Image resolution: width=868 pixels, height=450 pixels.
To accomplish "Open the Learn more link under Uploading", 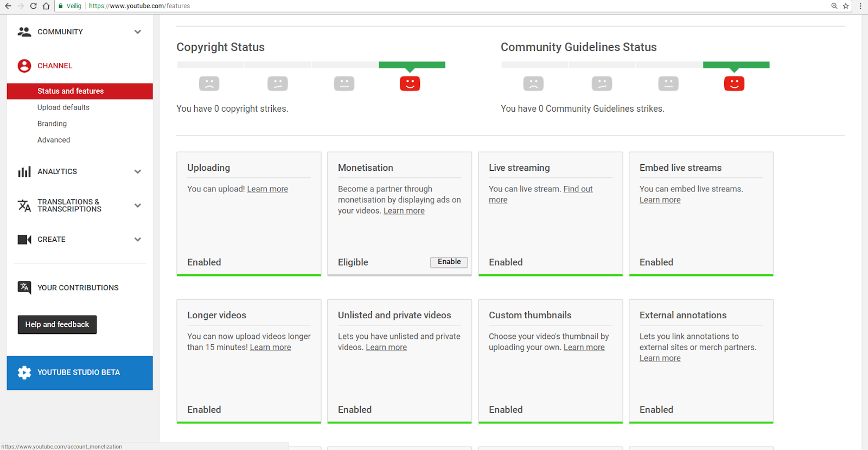I will 267,189.
